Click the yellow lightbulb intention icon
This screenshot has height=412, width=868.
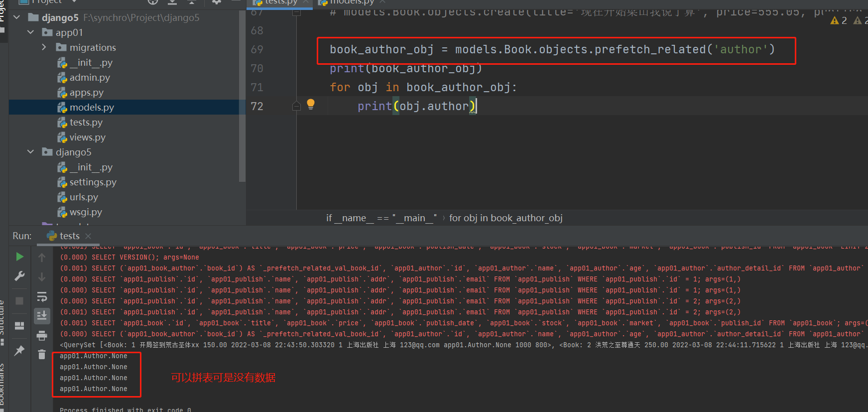311,104
